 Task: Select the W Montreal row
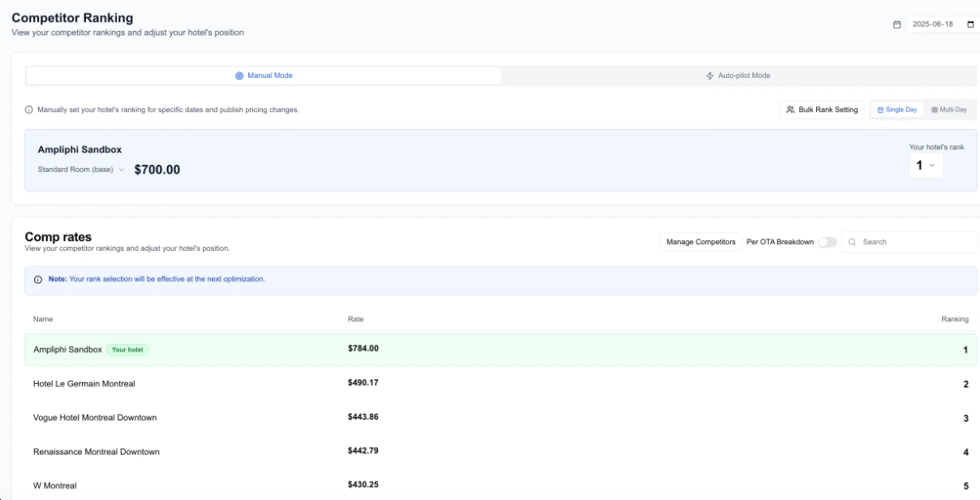(501, 485)
